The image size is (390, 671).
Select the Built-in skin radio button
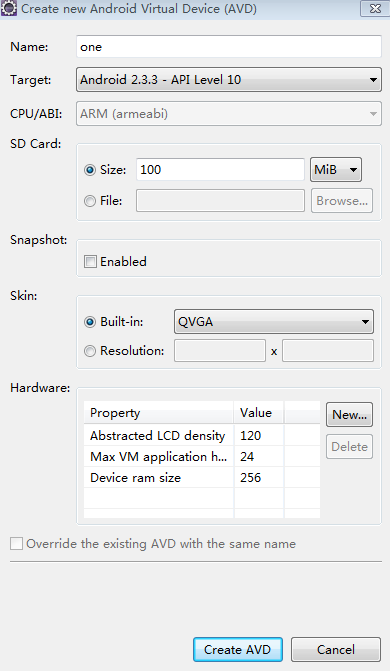pyautogui.click(x=90, y=322)
